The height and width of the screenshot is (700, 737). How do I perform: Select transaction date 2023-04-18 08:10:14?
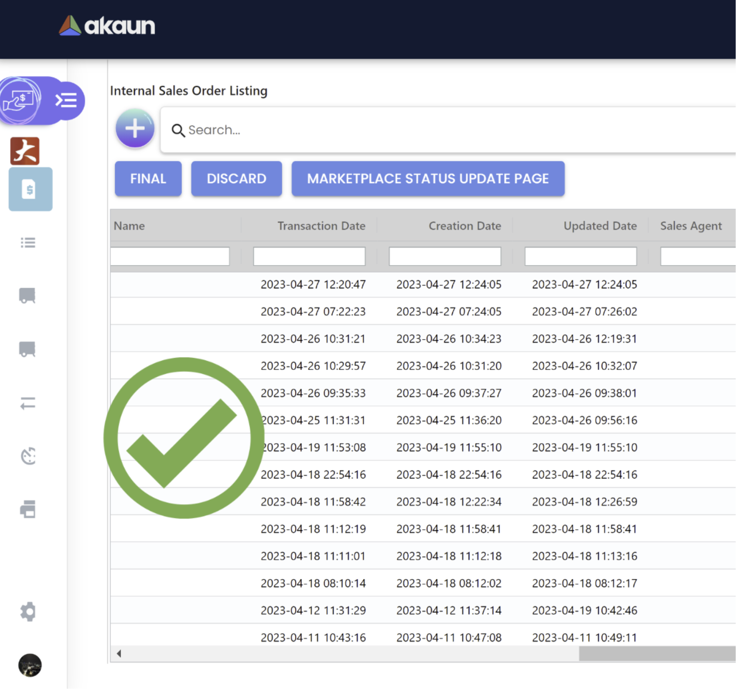coord(313,583)
